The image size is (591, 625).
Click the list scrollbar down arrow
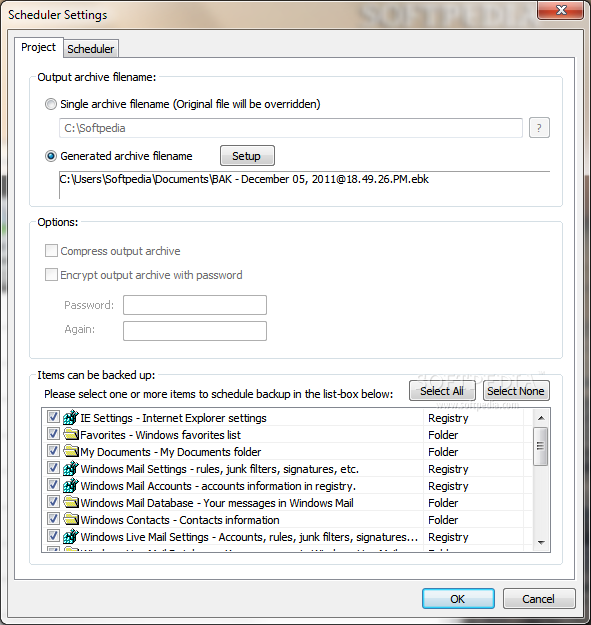541,542
